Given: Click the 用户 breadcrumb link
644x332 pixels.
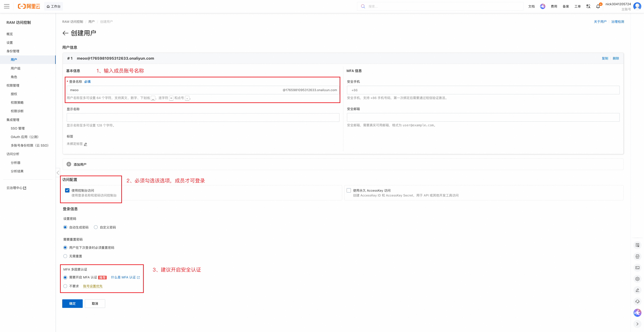Looking at the screenshot, I should [92, 22].
